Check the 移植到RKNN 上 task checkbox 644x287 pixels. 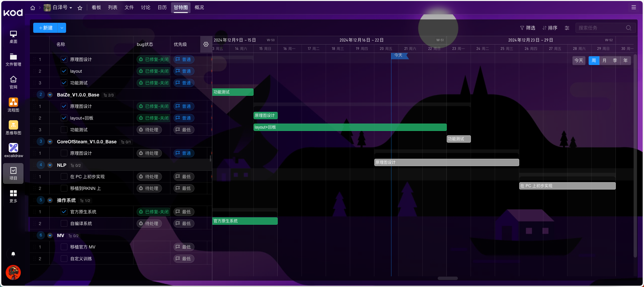click(64, 188)
